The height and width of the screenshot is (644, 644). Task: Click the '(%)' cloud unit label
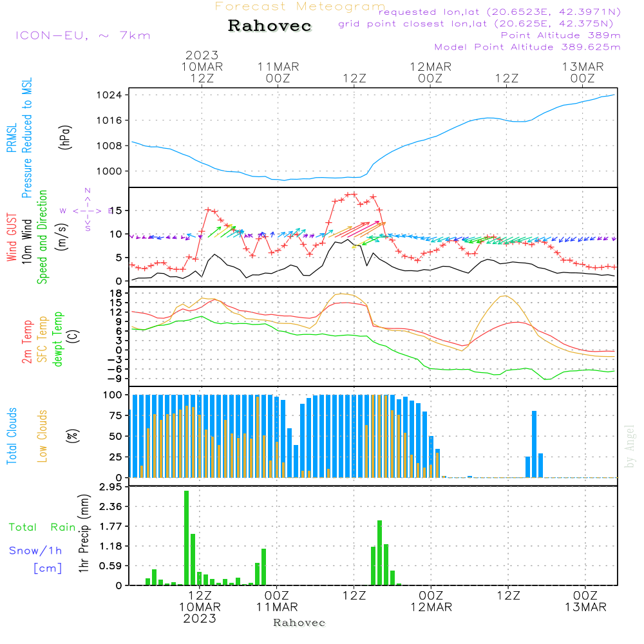coord(72,436)
